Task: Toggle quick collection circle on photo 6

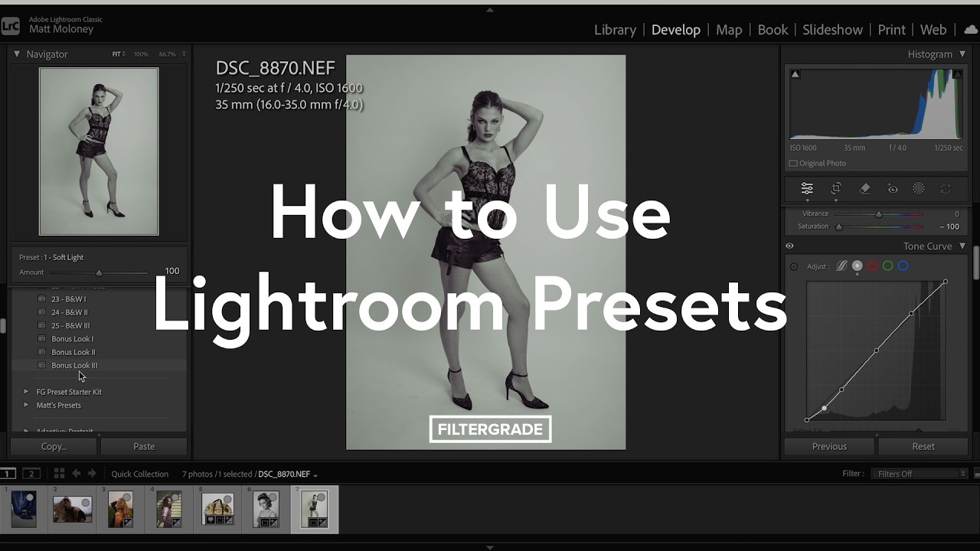Action: pos(274,497)
